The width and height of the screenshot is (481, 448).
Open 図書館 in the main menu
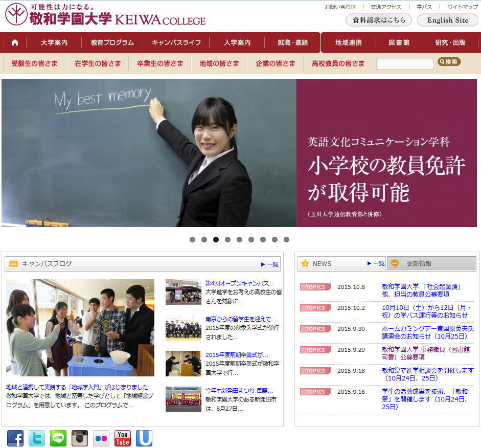(399, 42)
